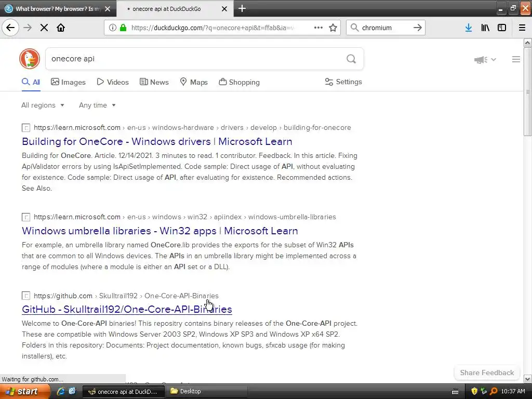Viewport: 532px width, 399px height.
Task: Switch to Images results
Action: pyautogui.click(x=68, y=82)
